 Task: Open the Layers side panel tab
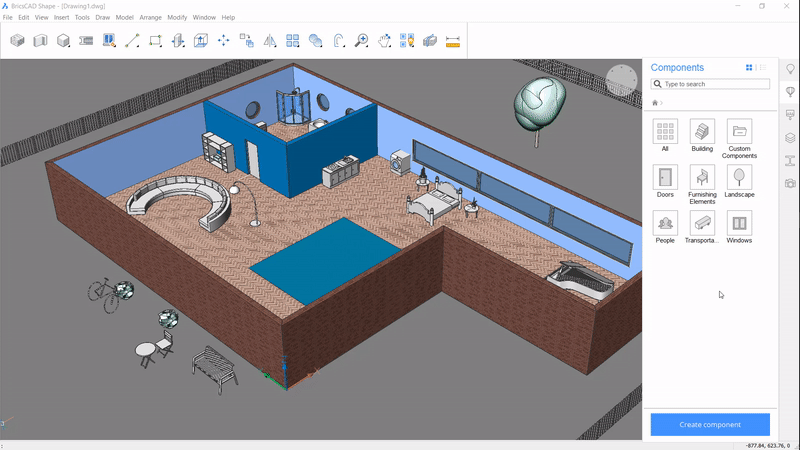[x=790, y=138]
